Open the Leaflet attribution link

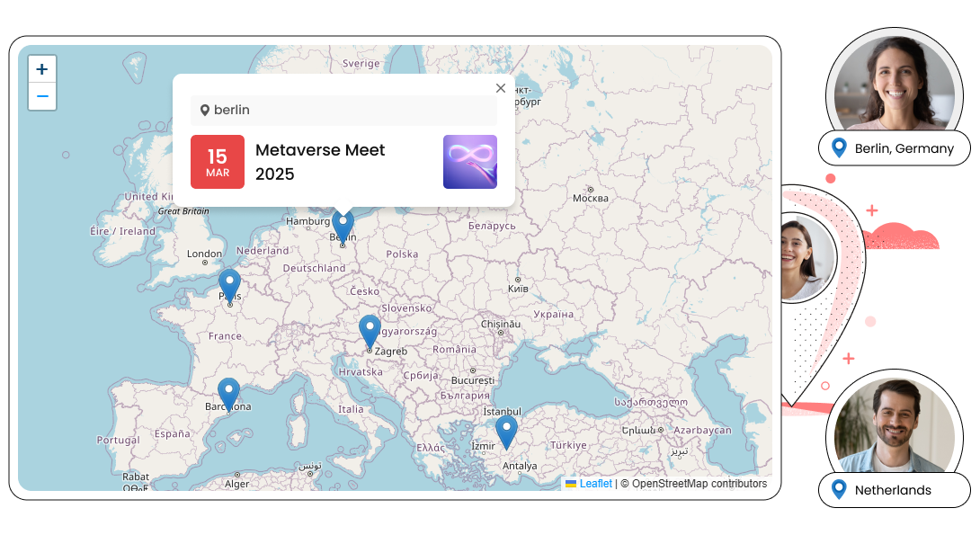point(595,484)
